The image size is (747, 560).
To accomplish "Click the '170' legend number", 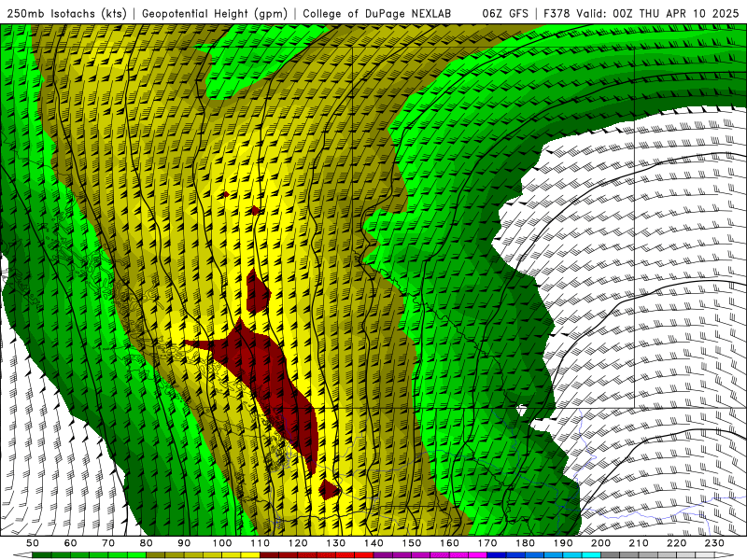I will point(486,543).
